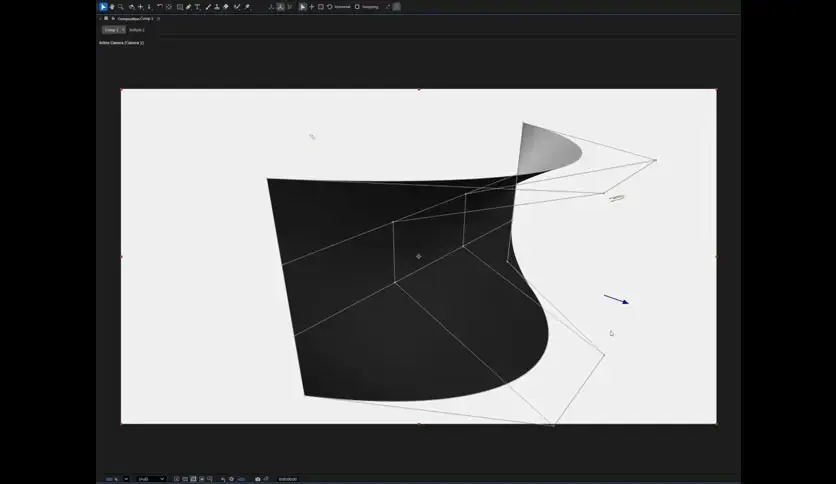This screenshot has width=836, height=484.
Task: Open the (Full) resolution dropdown
Action: (x=151, y=479)
